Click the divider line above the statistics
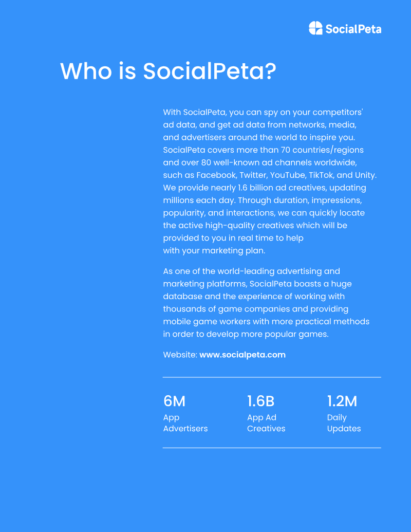Screen dimensions: 411x532 272,377
